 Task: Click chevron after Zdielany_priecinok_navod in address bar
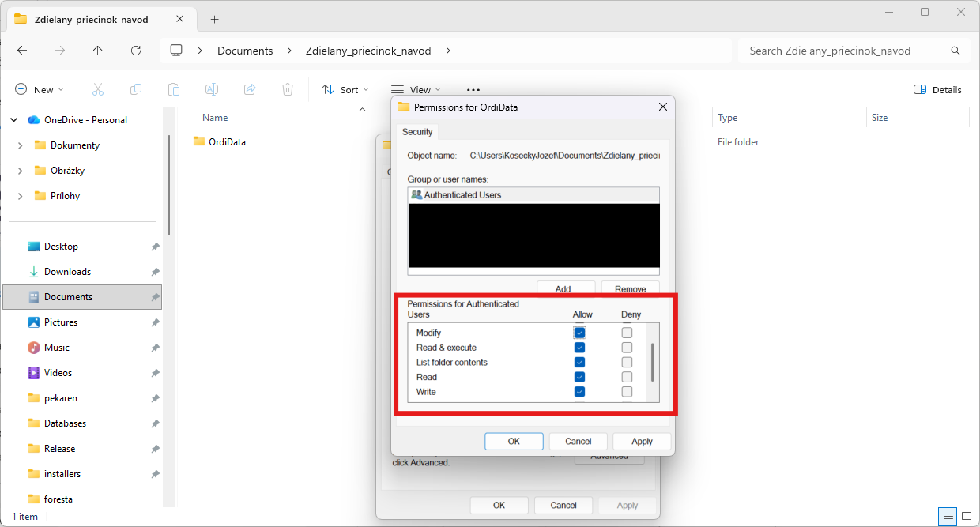[448, 51]
